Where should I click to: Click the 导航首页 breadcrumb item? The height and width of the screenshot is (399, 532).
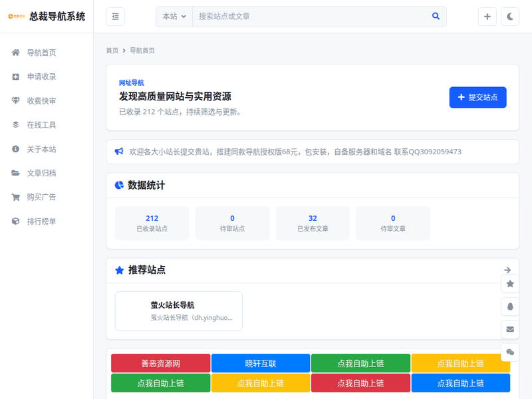point(142,51)
